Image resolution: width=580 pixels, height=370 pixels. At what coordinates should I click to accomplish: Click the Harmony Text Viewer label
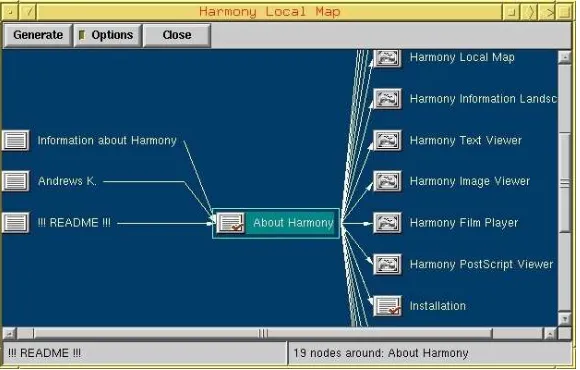466,140
